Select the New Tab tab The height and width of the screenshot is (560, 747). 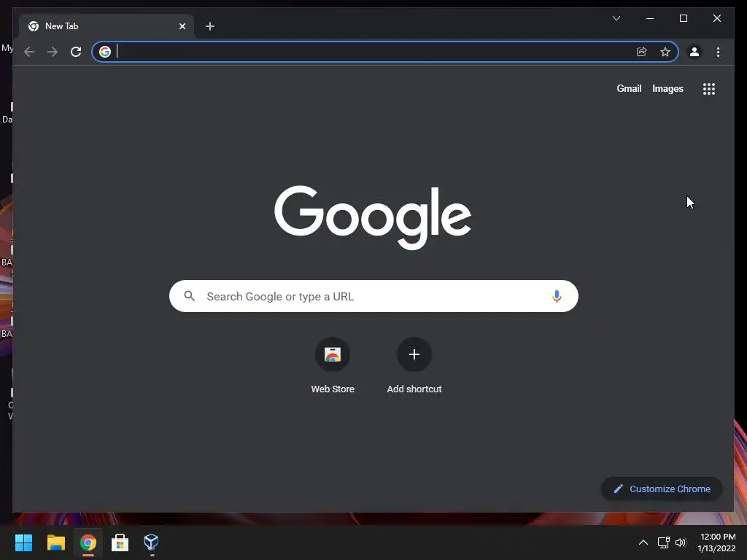107,26
